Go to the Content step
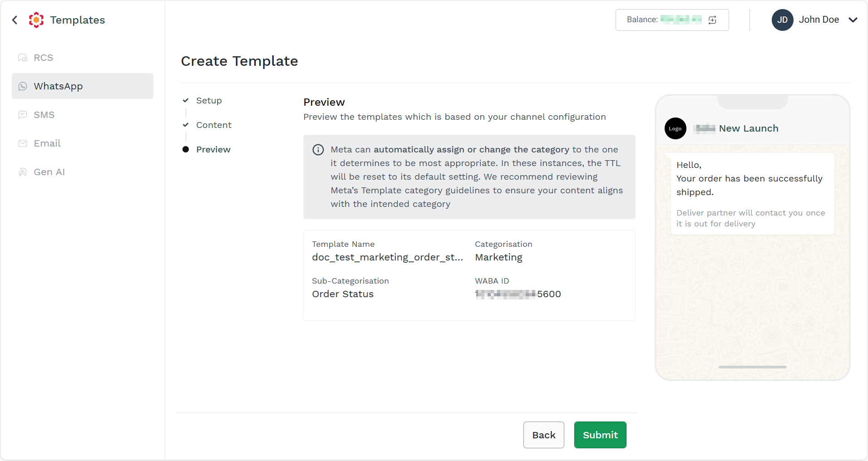Screen dimensions: 868x461 (214, 125)
